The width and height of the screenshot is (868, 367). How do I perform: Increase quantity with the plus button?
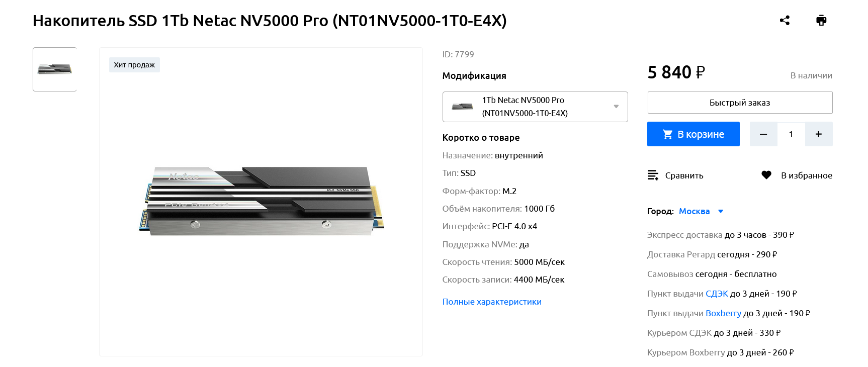tap(819, 134)
